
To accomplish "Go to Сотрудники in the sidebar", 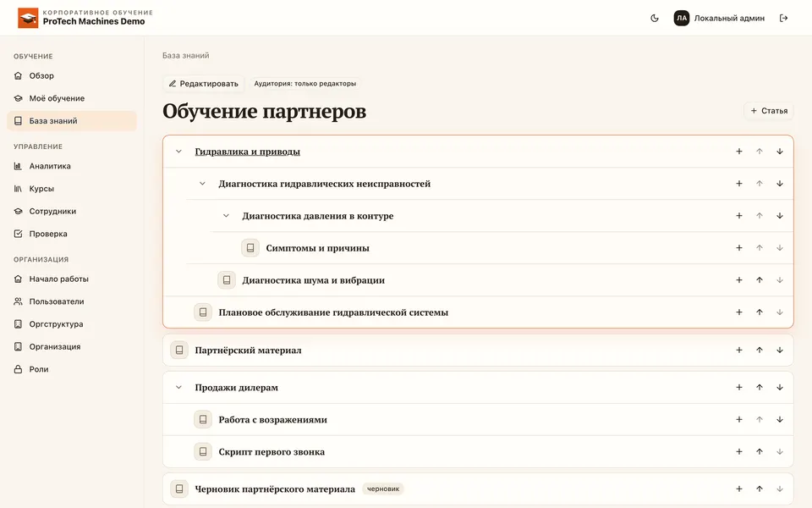I will coord(71,211).
